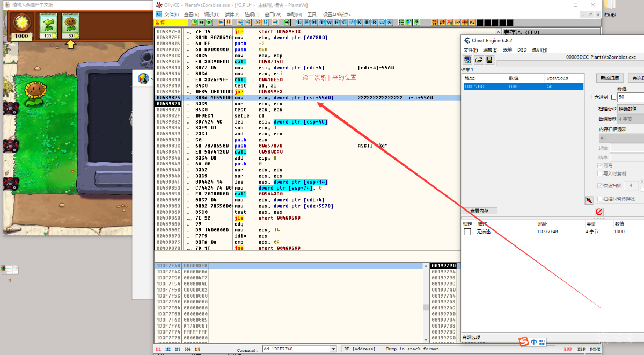The width and height of the screenshot is (644, 355).
Task: Click HBP hardware breakpoint toolbar icon
Action: (x=457, y=23)
